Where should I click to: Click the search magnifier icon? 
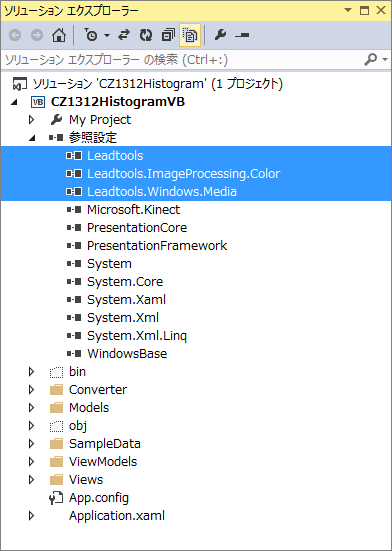pyautogui.click(x=370, y=59)
